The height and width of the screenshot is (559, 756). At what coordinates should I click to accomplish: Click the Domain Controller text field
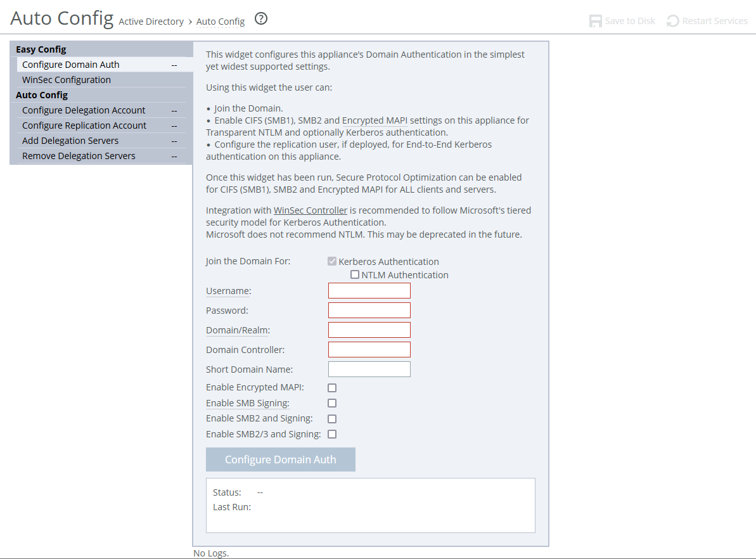369,350
